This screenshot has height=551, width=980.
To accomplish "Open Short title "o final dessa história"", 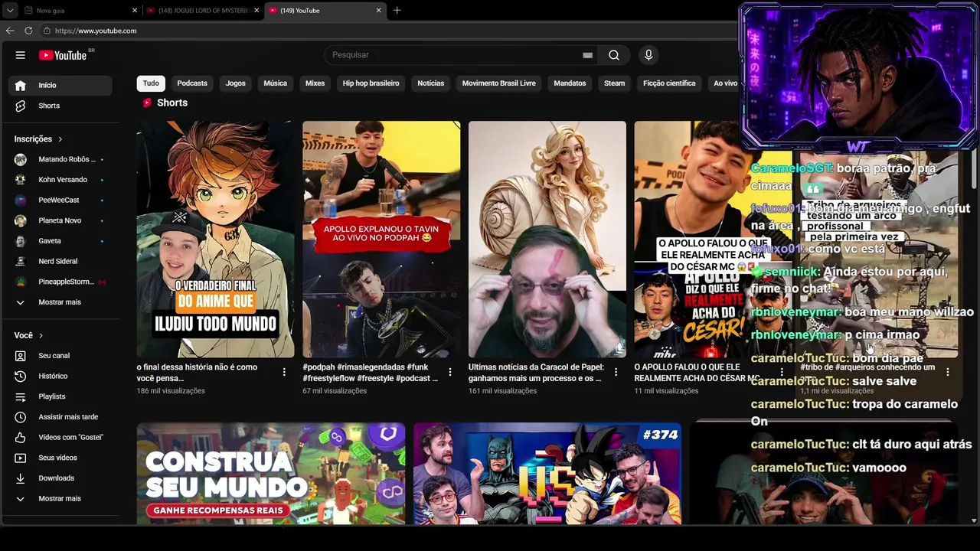I will click(198, 373).
